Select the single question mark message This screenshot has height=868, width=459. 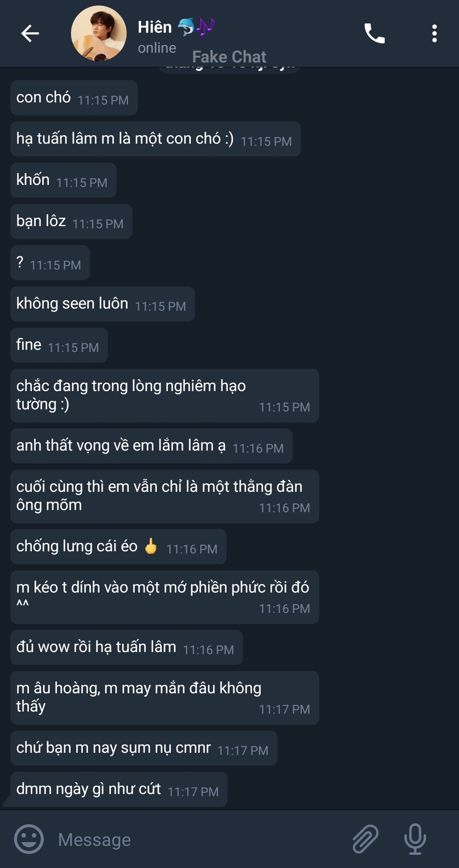50,263
